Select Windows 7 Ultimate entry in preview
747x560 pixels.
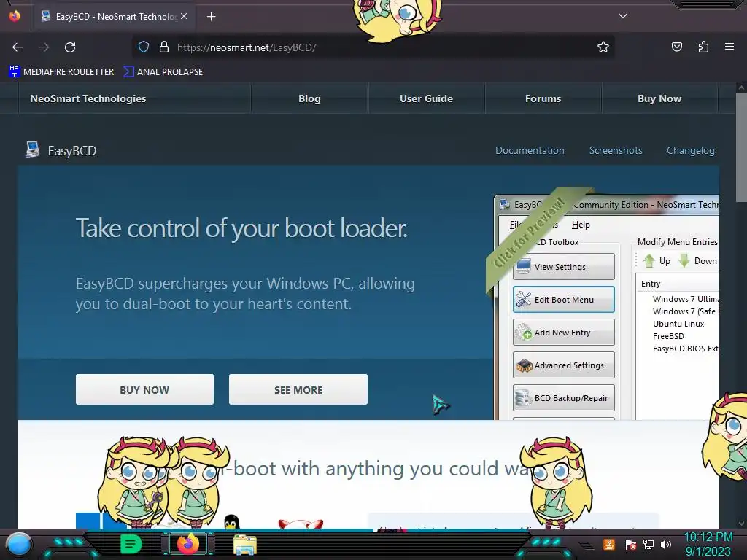tap(686, 299)
